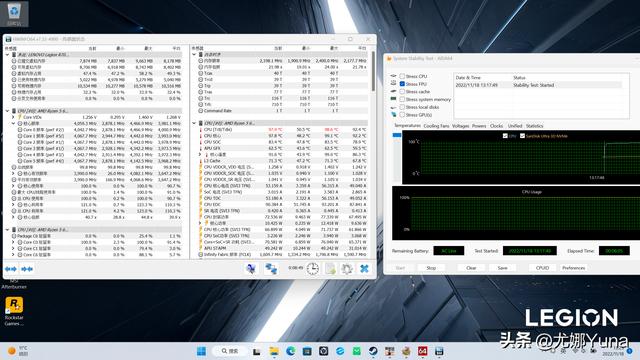The width and height of the screenshot is (640, 360).
Task: Collapse the CPU [#0] AMD Ryzen sensor group
Action: (7, 111)
